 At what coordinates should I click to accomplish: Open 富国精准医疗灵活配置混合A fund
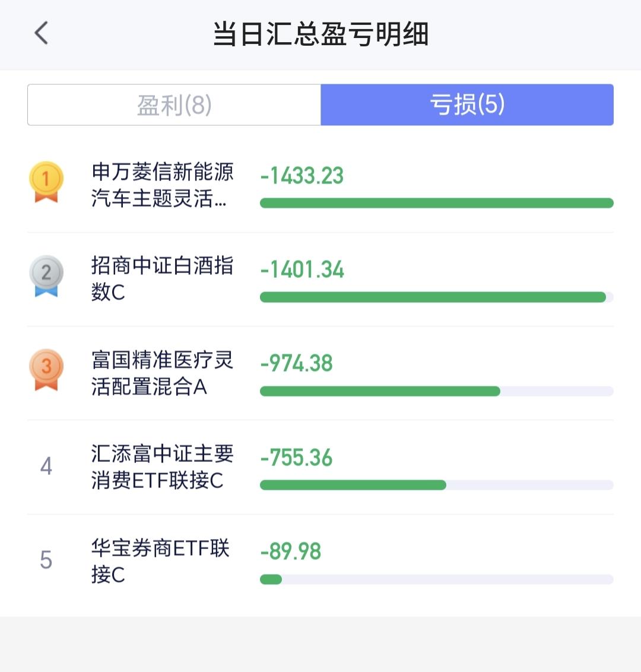coord(163,373)
